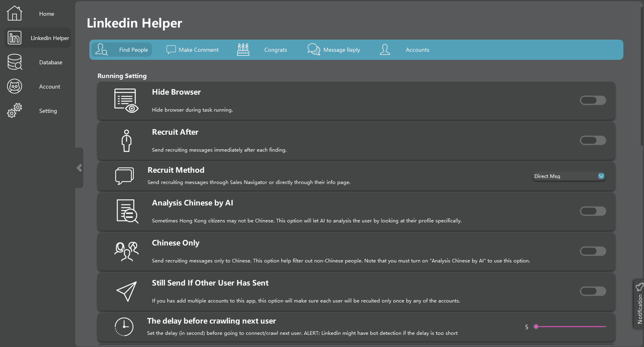
Task: Select Linkedin Helper in sidebar
Action: pos(38,38)
